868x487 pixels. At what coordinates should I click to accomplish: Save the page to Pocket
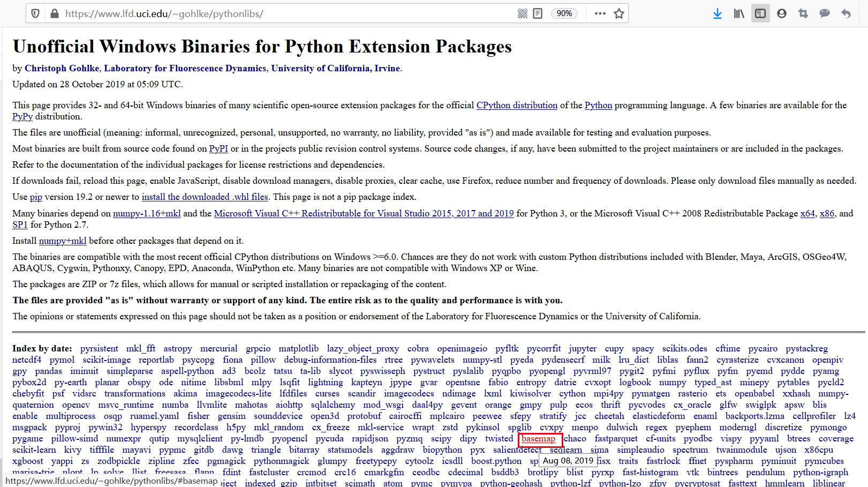coord(825,13)
